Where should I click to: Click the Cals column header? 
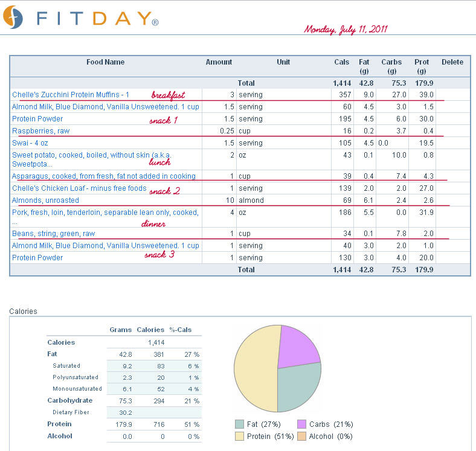tap(341, 62)
